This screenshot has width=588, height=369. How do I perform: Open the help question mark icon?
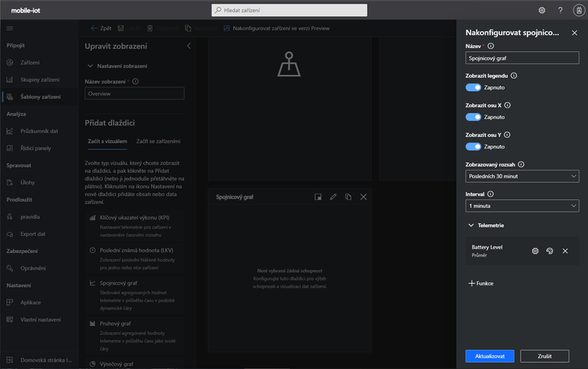click(560, 10)
